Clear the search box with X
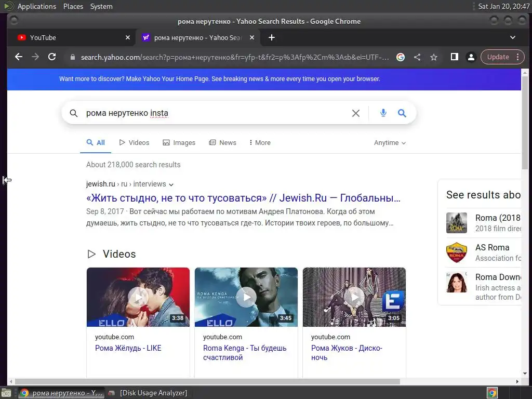Image resolution: width=532 pixels, height=399 pixels. (355, 113)
